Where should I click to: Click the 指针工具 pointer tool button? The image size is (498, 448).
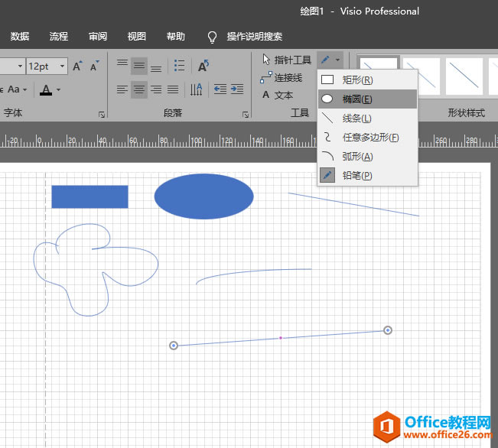point(287,60)
